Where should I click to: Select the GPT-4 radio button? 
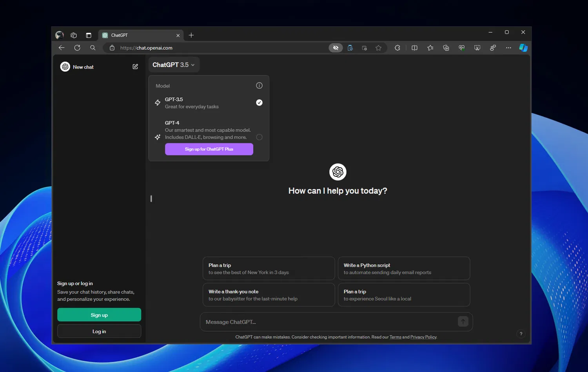pyautogui.click(x=259, y=137)
